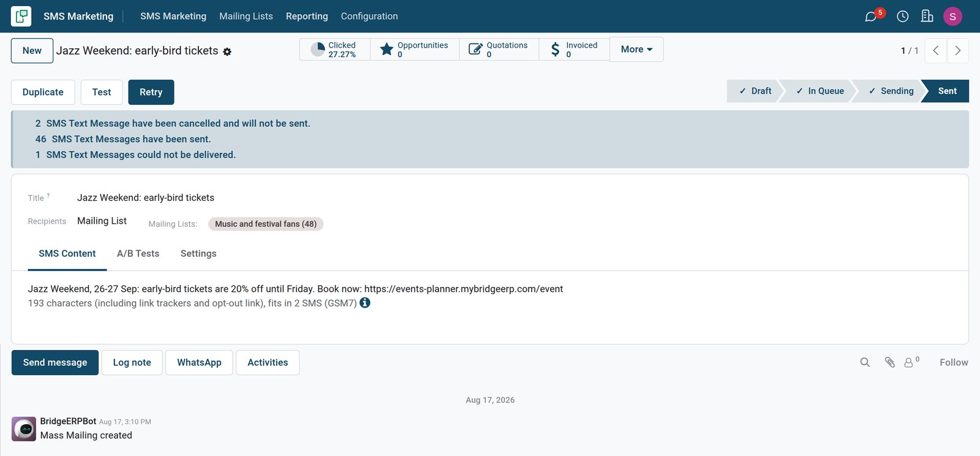Click the SMS character count info icon
The height and width of the screenshot is (456, 980).
(x=365, y=303)
